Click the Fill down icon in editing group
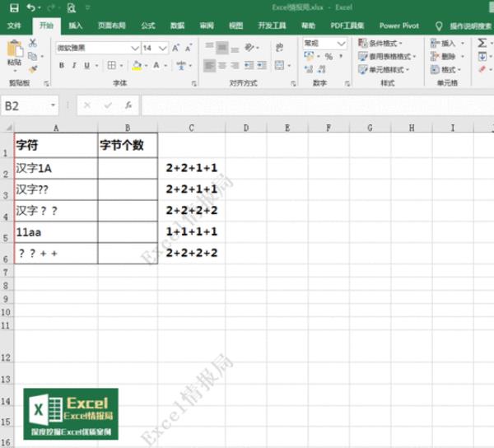 click(482, 56)
